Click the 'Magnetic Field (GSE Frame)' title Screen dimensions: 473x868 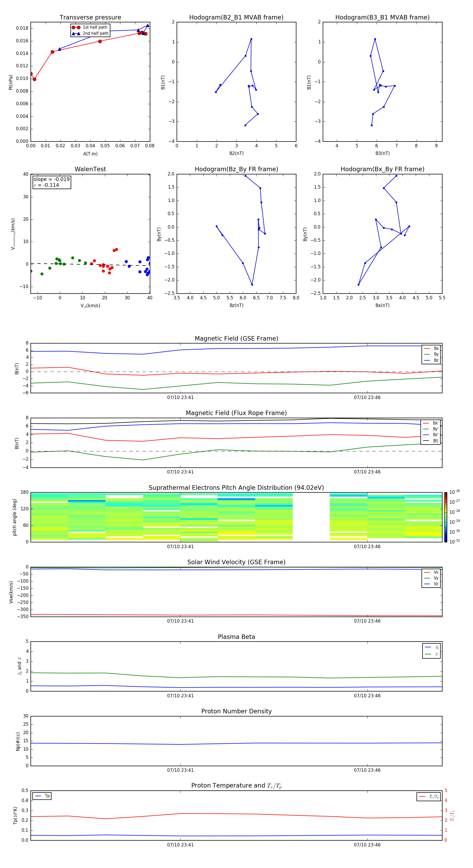pyautogui.click(x=236, y=338)
